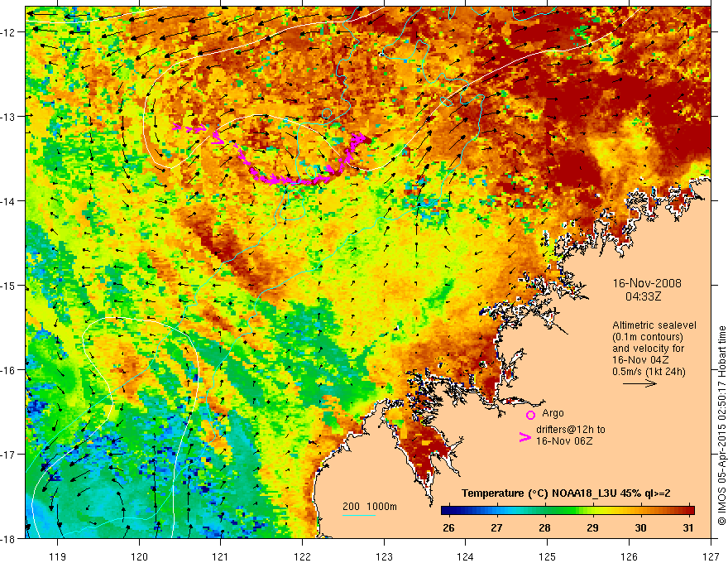The width and height of the screenshot is (728, 563).
Task: Click the 0.5m/s velocity scale arrow
Action: [639, 383]
